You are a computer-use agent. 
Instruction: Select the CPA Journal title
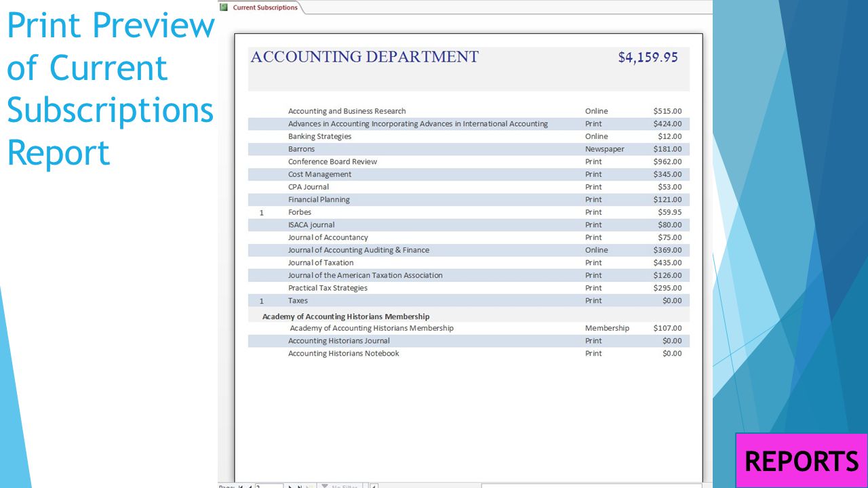308,187
